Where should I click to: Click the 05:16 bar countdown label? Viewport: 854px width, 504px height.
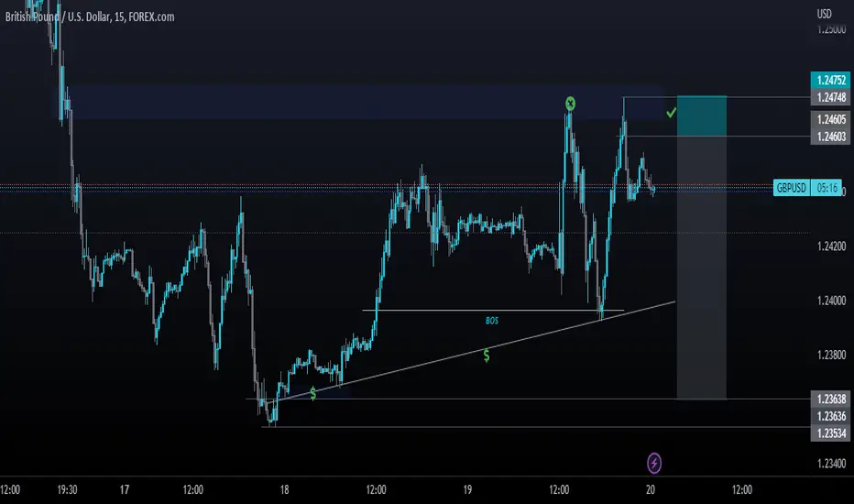tap(827, 188)
